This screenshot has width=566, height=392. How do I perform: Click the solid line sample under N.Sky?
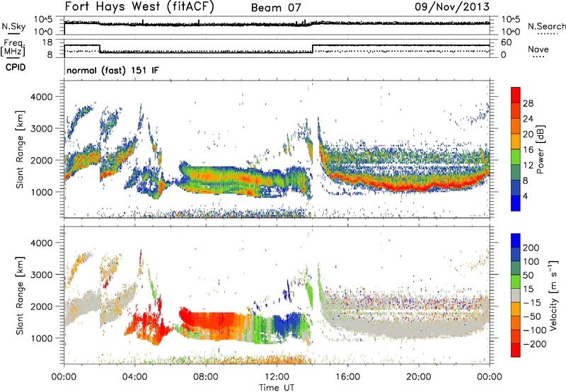pos(13,33)
